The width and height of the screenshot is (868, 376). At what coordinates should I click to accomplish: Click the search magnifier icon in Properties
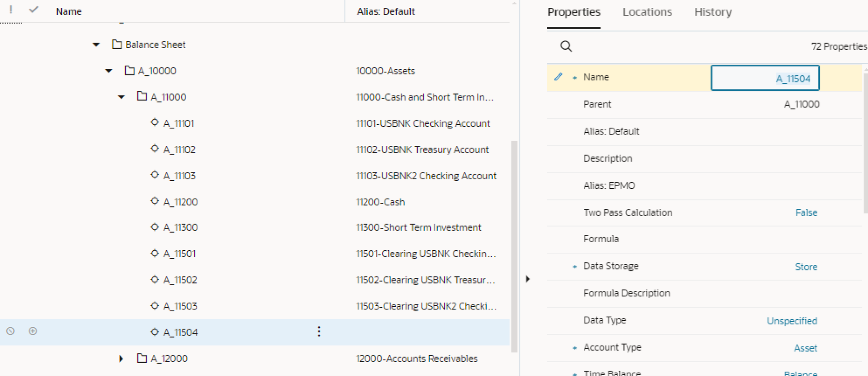(566, 46)
